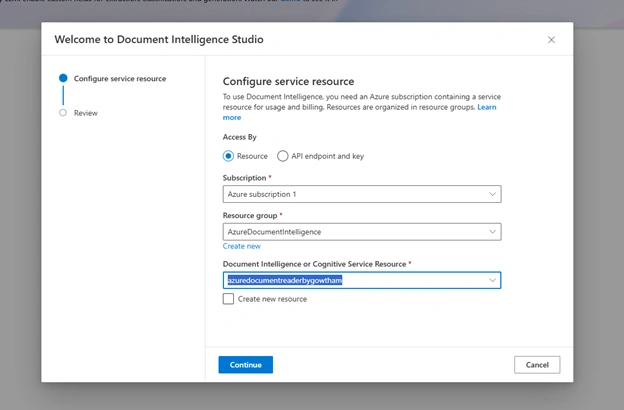This screenshot has height=410, width=624.
Task: Click the service resource field chevron arrow
Action: point(492,280)
